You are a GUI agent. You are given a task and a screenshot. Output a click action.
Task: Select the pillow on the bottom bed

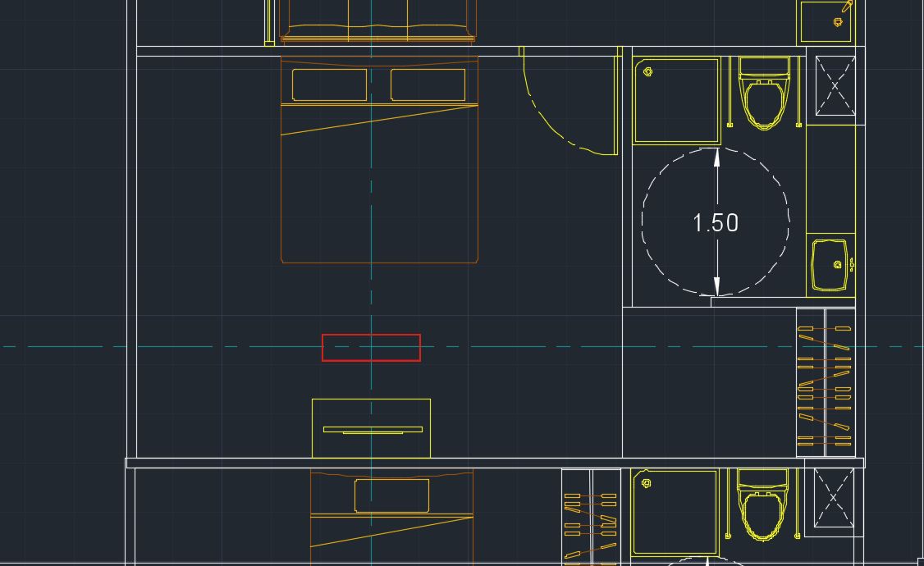(391, 495)
